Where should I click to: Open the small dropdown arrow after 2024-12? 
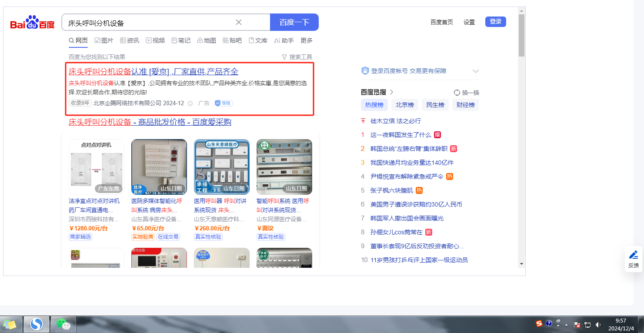click(x=190, y=103)
